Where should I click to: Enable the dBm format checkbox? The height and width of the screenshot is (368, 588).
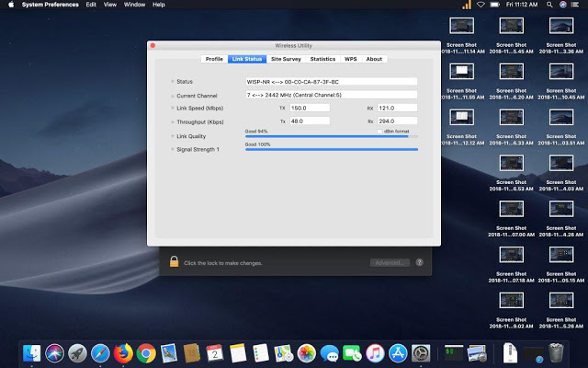coord(379,132)
